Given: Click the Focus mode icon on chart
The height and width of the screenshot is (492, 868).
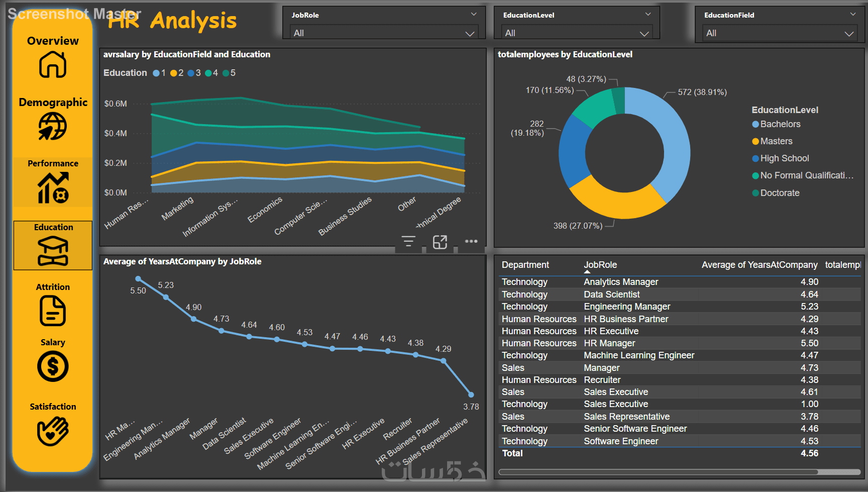Looking at the screenshot, I should click(x=440, y=242).
